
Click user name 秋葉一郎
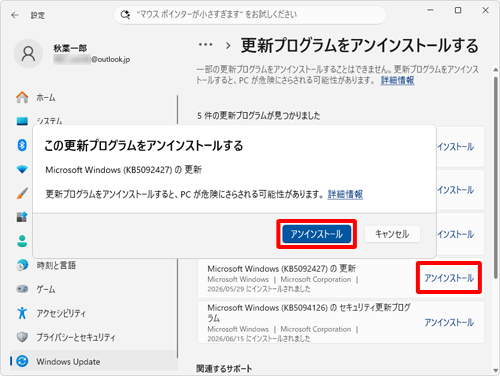click(70, 48)
